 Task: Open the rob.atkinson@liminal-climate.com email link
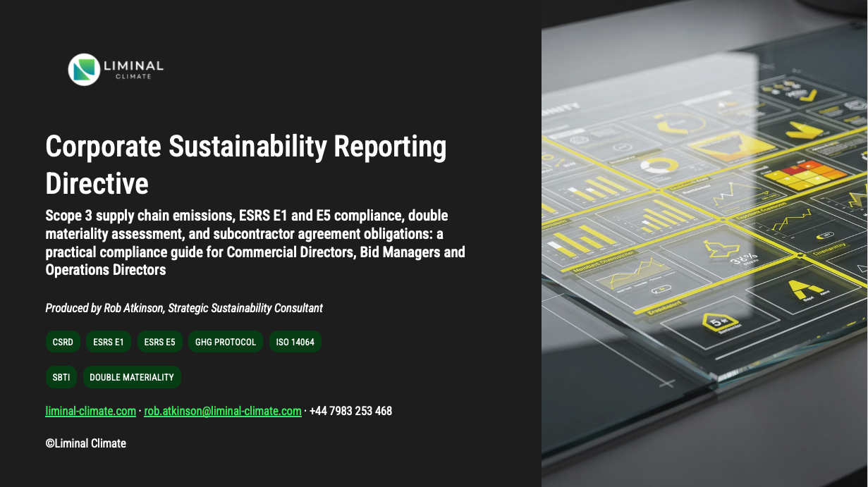[x=222, y=411]
